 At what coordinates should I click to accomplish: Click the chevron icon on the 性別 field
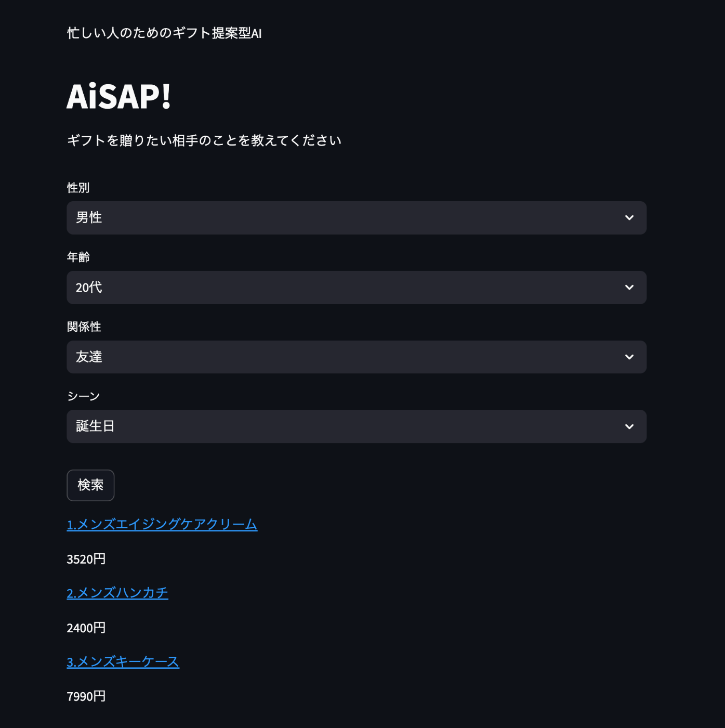(629, 218)
